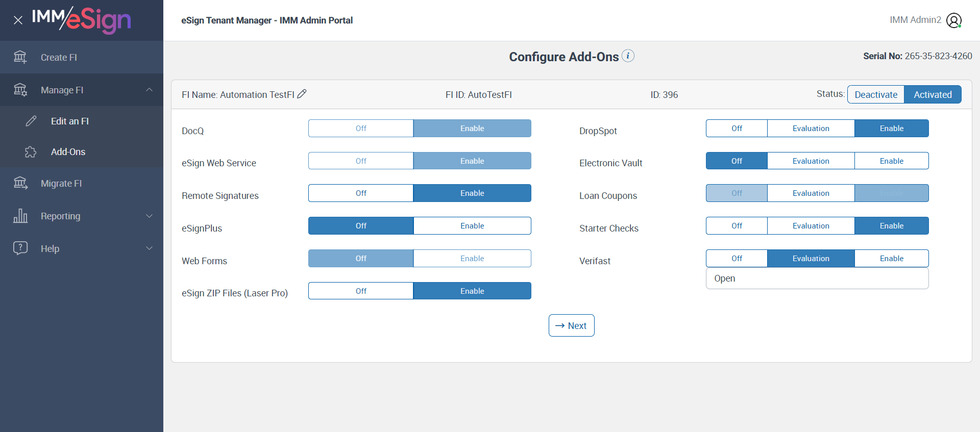Click the Add-Ons puzzle piece icon
980x432 pixels.
point(31,152)
